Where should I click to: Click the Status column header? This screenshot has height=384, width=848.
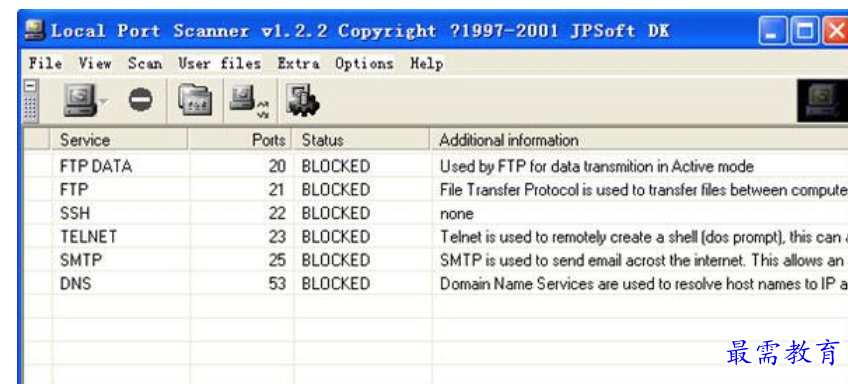point(361,140)
